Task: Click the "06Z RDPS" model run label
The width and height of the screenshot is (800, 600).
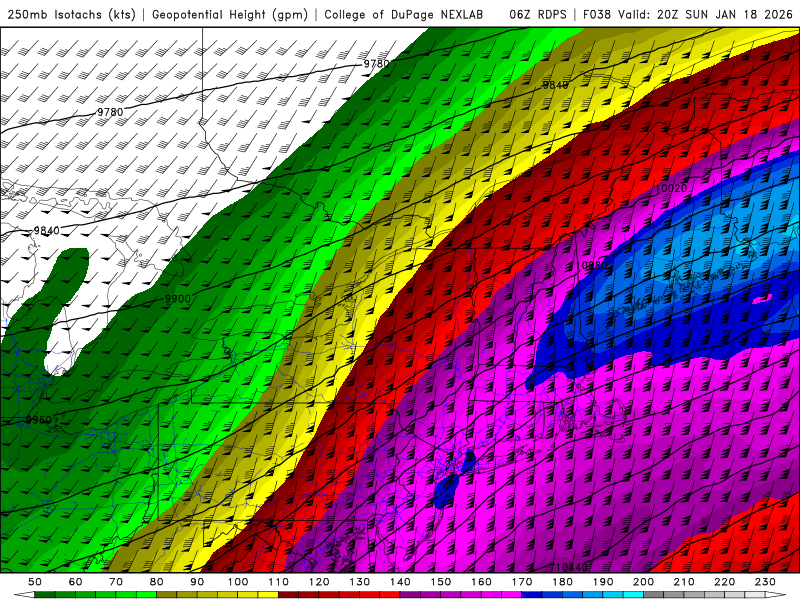Action: pyautogui.click(x=538, y=14)
